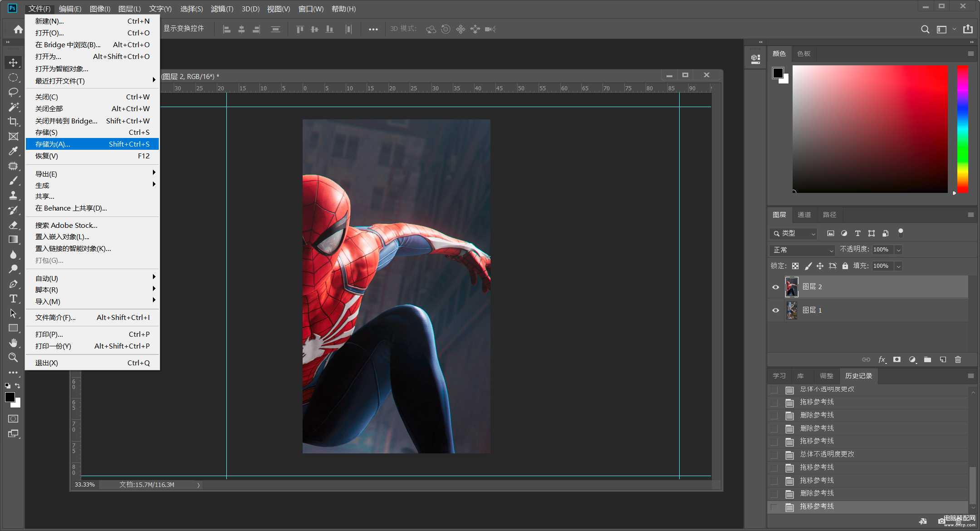The width and height of the screenshot is (980, 531).
Task: Expand 脚本(R) submenu
Action: 93,290
